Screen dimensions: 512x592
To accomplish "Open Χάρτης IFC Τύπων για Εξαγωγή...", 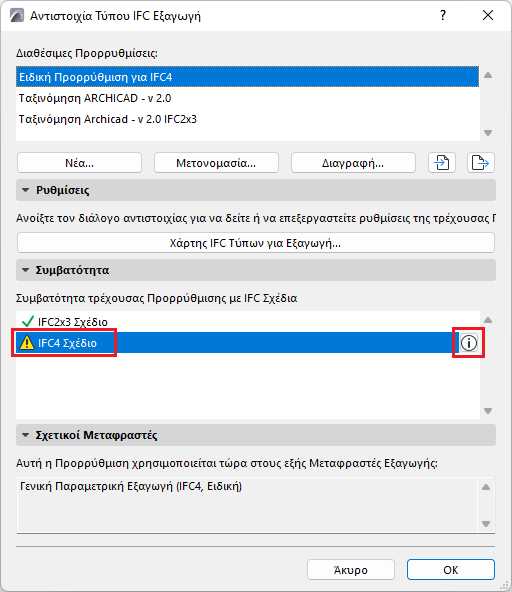I will pyautogui.click(x=256, y=243).
